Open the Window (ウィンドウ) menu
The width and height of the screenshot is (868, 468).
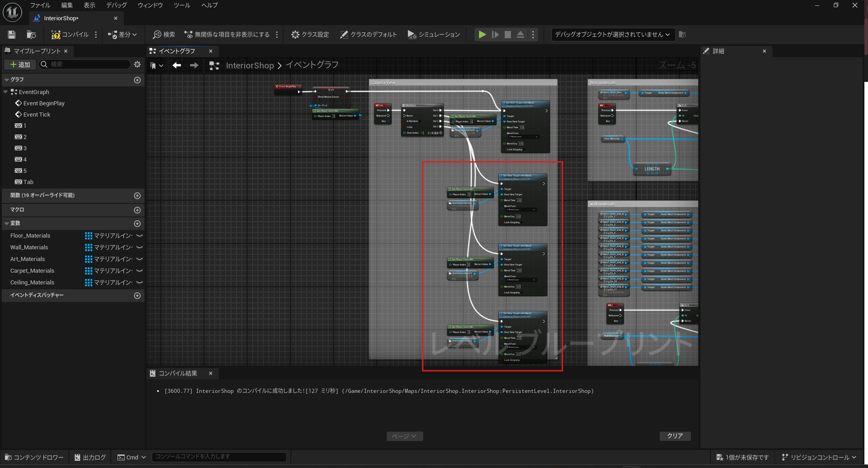150,5
